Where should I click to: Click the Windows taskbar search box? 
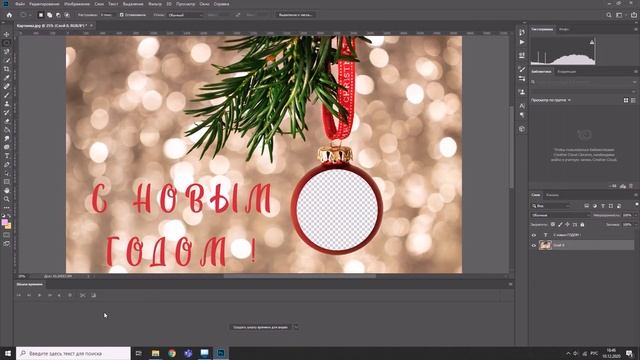73,353
